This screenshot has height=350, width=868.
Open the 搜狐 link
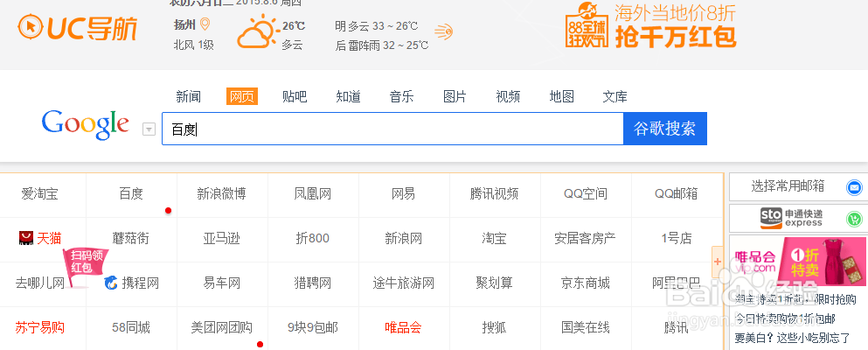(x=495, y=328)
